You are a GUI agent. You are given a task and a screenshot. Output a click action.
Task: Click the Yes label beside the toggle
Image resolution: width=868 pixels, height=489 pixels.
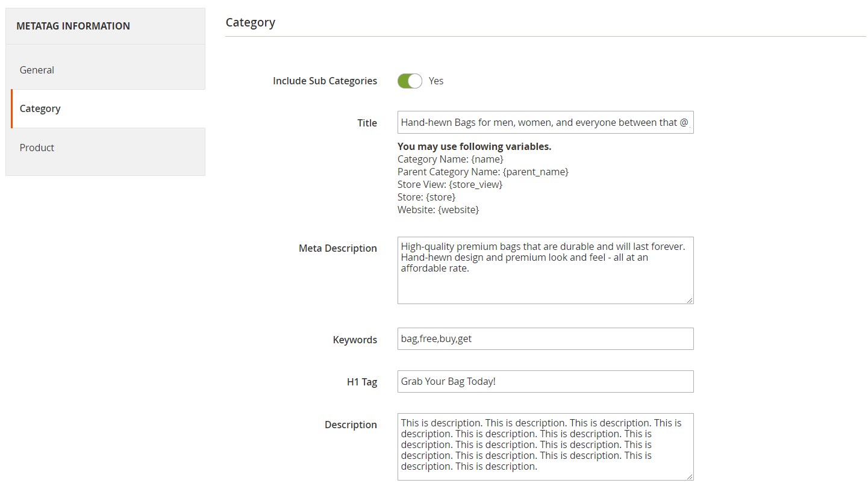pos(436,81)
